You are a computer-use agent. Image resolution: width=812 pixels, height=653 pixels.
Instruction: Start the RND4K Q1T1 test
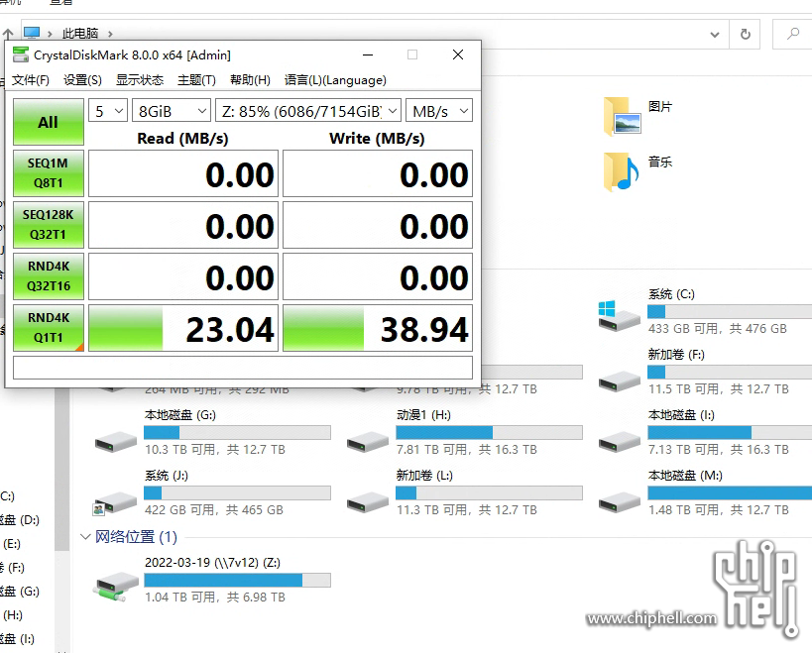point(49,328)
